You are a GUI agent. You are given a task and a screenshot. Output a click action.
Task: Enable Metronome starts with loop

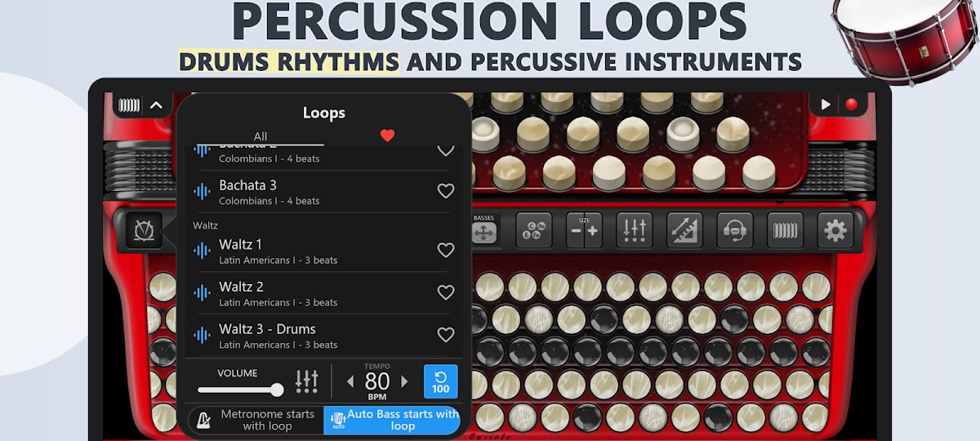pyautogui.click(x=256, y=421)
